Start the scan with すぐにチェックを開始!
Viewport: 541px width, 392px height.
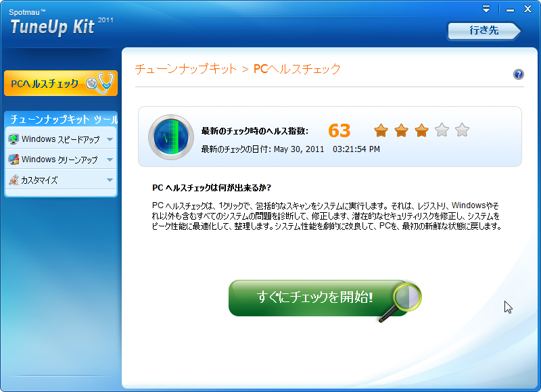325,298
